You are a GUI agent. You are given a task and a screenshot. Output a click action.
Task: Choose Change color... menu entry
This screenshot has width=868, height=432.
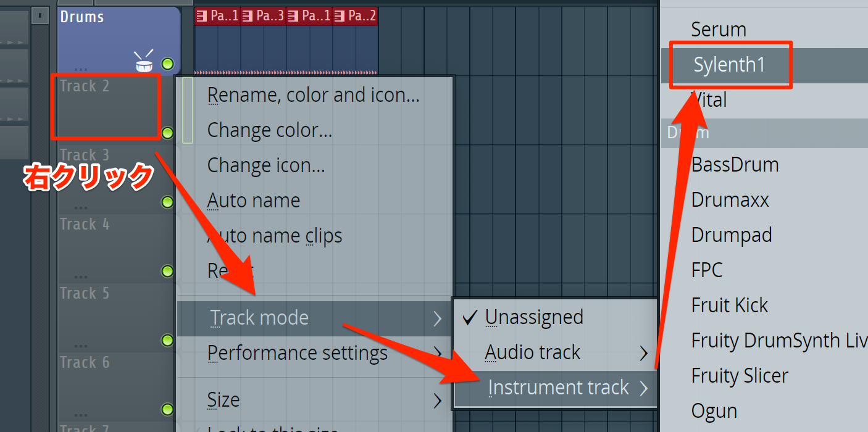[270, 130]
